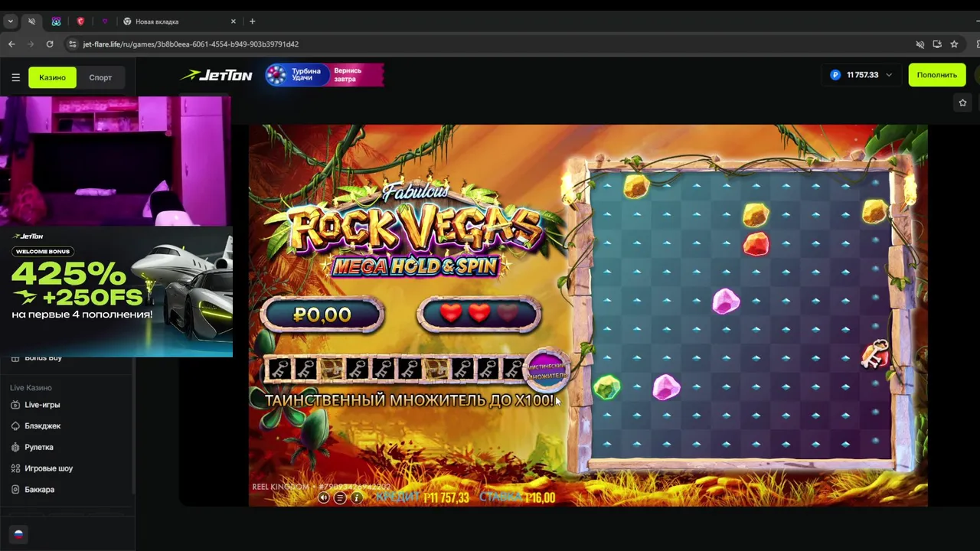The image size is (980, 551).
Task: Open the game menu lines icon
Action: [x=340, y=497]
